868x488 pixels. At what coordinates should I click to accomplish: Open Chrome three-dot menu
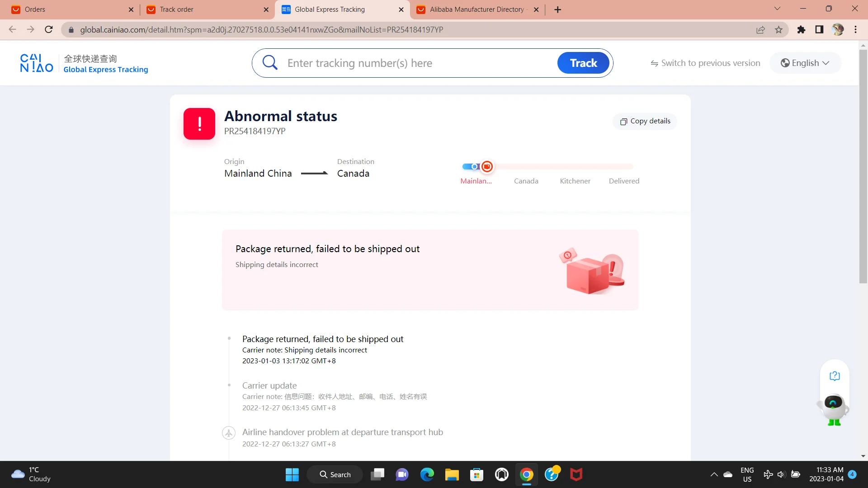pos(855,30)
